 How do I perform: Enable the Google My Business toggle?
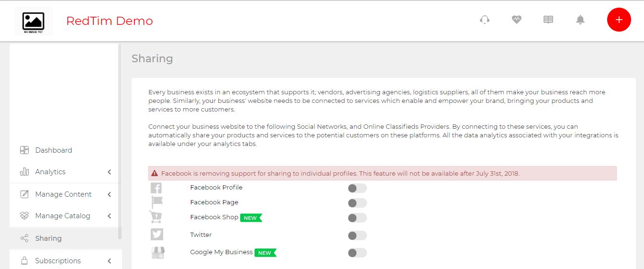357,253
